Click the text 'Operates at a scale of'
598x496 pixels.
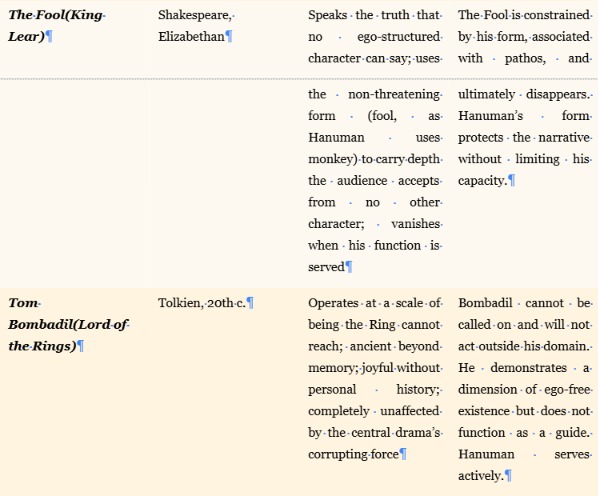coord(374,303)
